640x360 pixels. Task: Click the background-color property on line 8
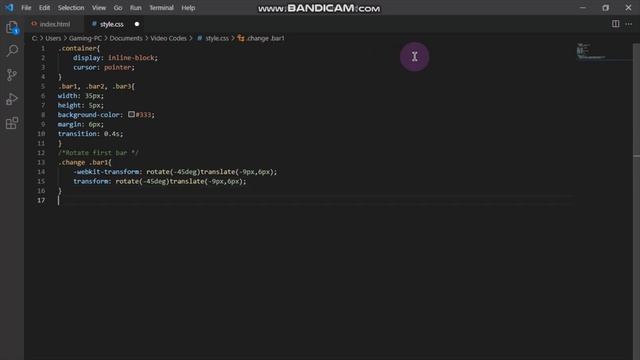(x=89, y=115)
